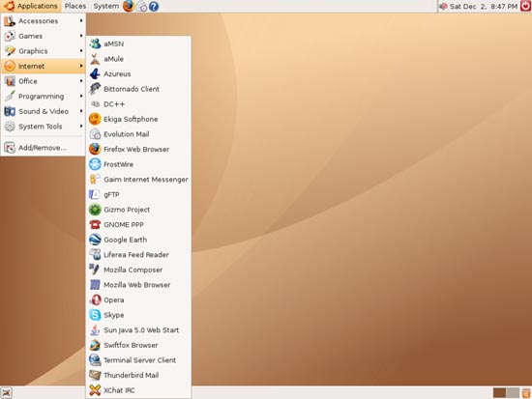
Task: Select the Graphics menu entry text
Action: click(x=33, y=51)
